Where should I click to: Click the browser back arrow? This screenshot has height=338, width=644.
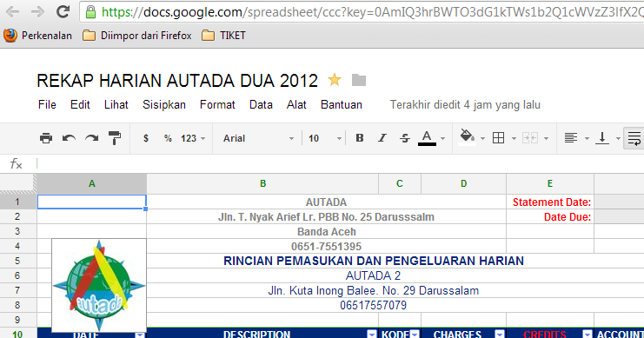click(13, 12)
